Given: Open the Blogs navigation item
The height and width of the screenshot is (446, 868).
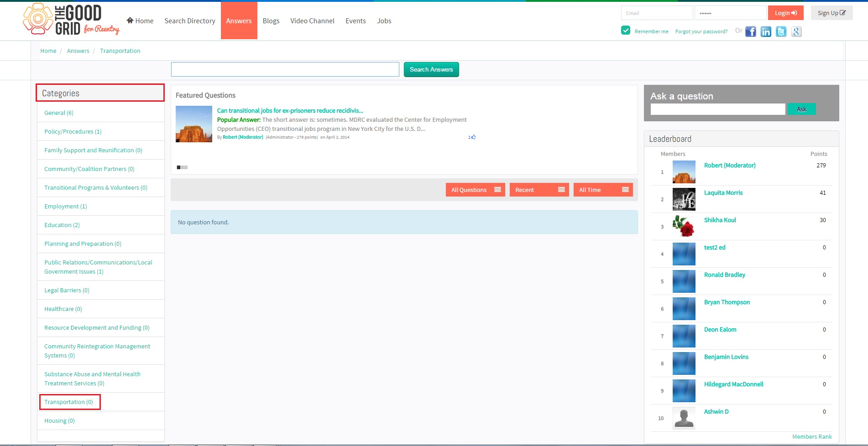Looking at the screenshot, I should (271, 21).
